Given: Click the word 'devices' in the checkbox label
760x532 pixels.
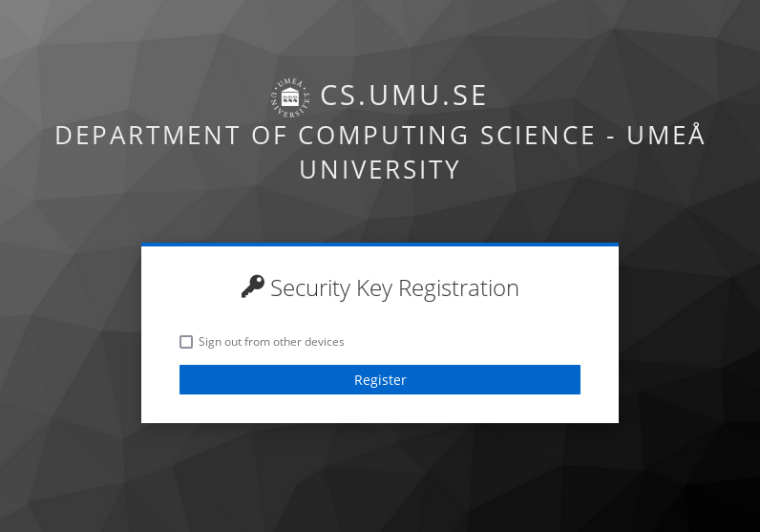Looking at the screenshot, I should (x=324, y=342).
